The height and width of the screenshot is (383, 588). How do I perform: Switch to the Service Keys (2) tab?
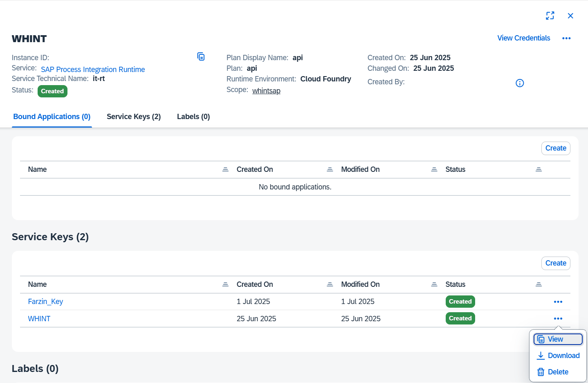point(134,117)
